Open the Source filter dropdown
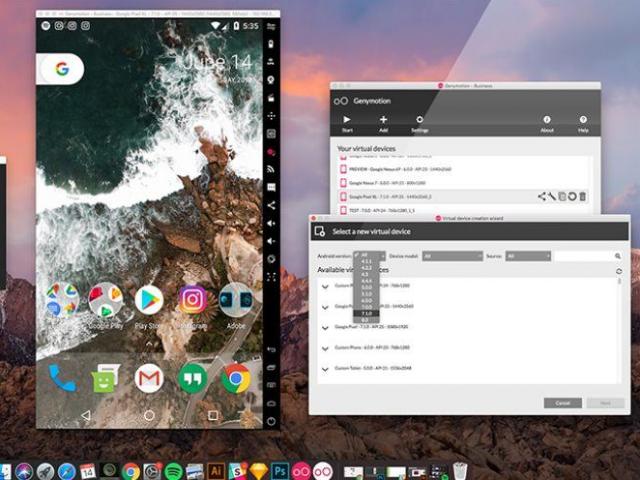640x480 pixels. point(528,256)
